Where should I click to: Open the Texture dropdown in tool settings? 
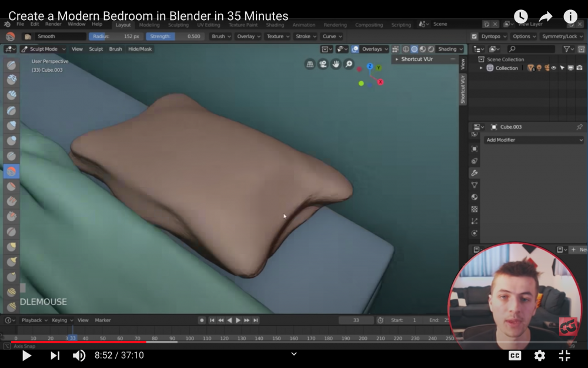coord(278,37)
